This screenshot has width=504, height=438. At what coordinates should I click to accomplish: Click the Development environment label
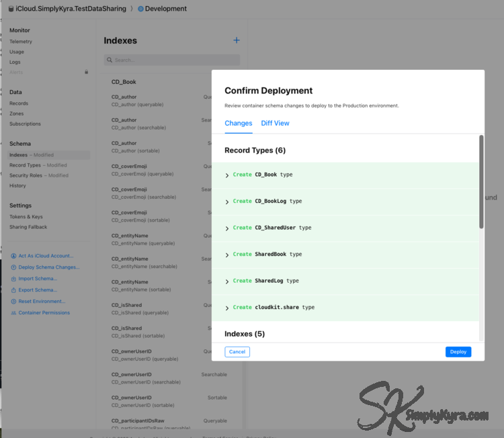pyautogui.click(x=165, y=9)
